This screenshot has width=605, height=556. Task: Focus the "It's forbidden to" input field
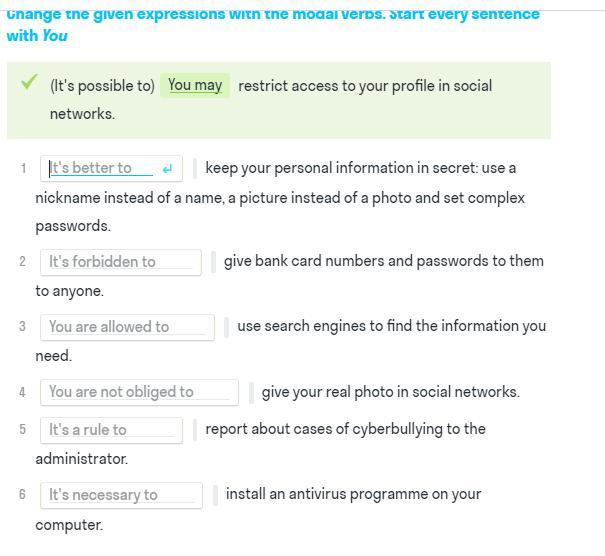pos(120,262)
